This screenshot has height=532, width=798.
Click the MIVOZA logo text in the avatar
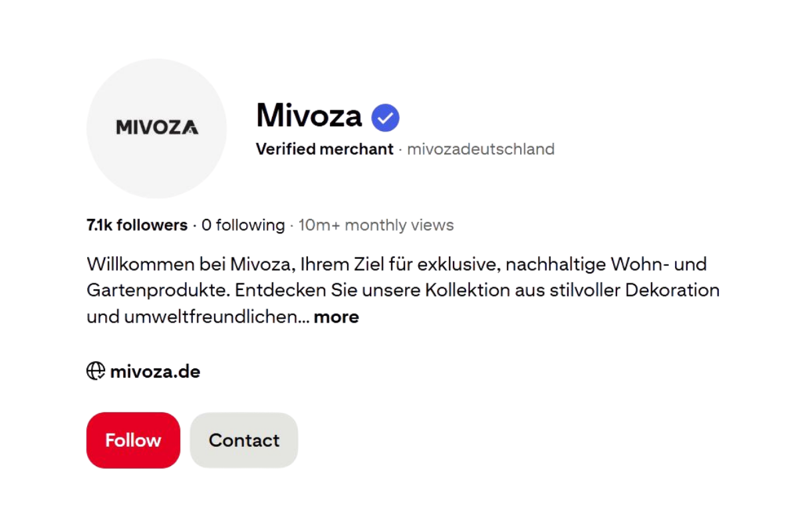point(157,127)
